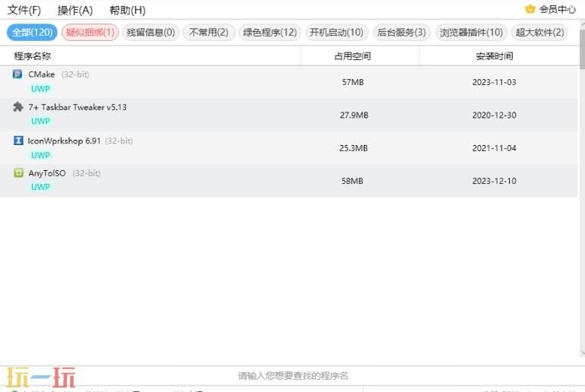Select the 全部(120) filter tab
The width and height of the screenshot is (585, 392).
[32, 33]
